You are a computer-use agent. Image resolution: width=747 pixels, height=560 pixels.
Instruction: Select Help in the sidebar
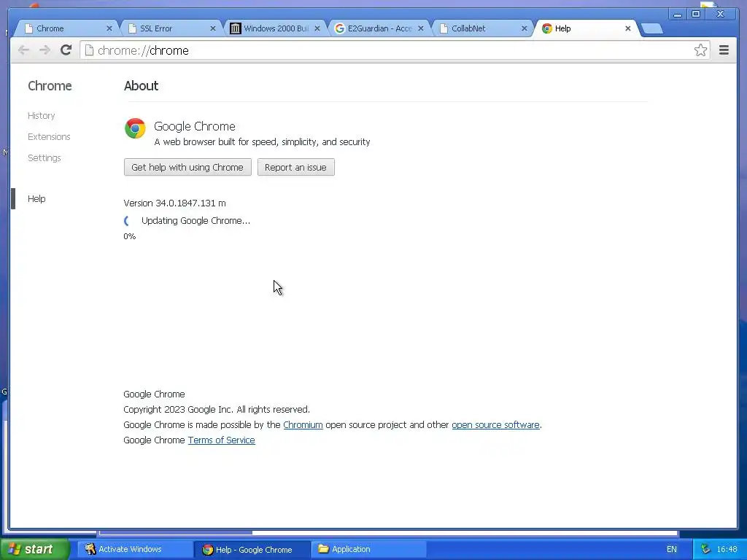click(x=36, y=198)
